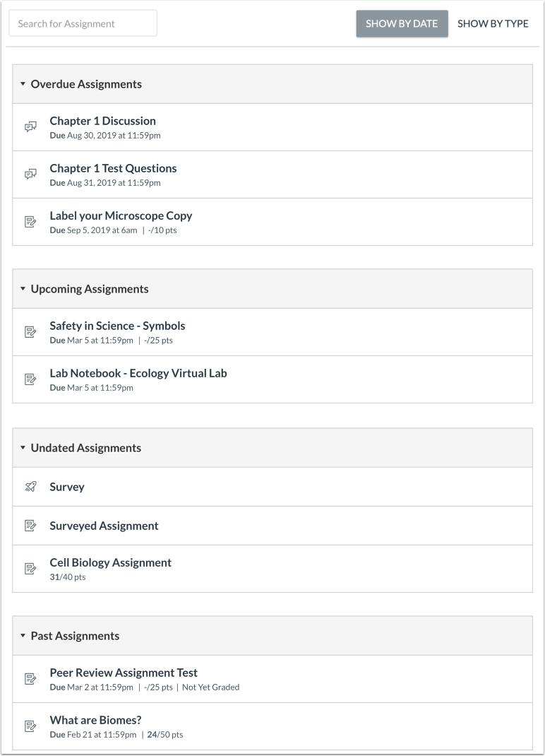Click assignment icon beside What are Biomes?
Screen dimensions: 545x756
click(x=30, y=726)
